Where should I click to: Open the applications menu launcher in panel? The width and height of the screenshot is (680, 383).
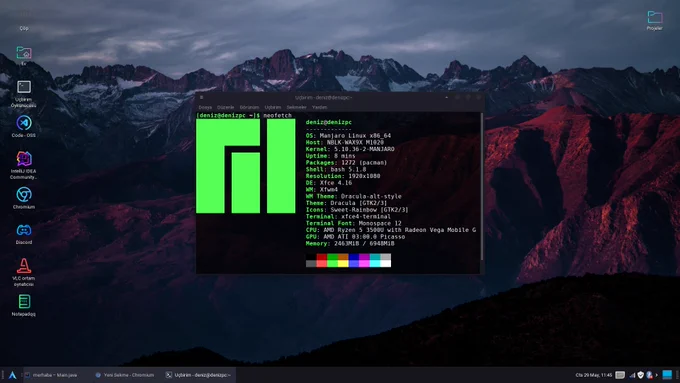[13, 375]
